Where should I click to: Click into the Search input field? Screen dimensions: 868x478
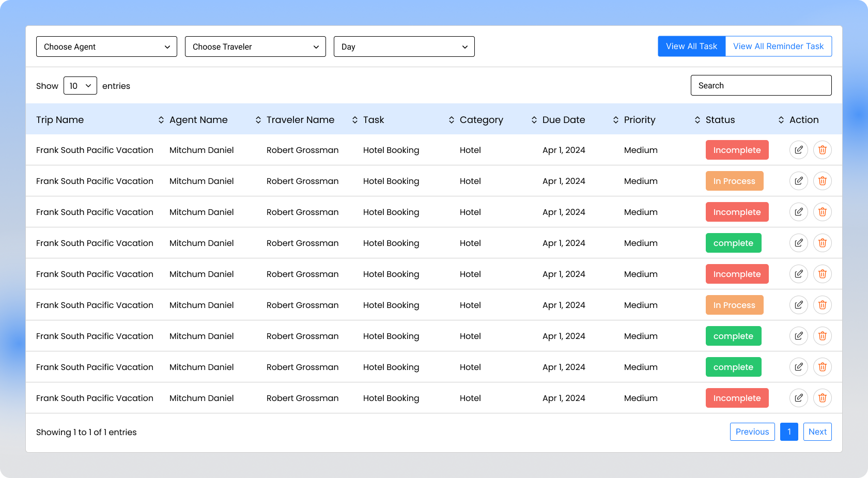(761, 86)
